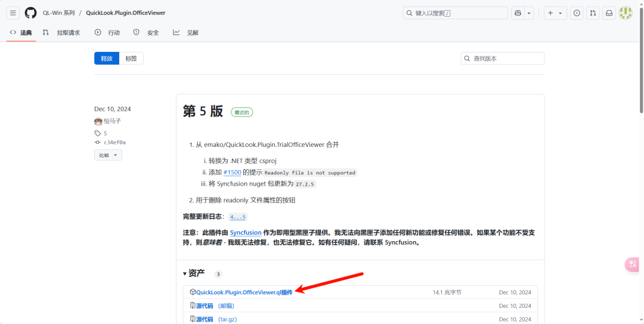Screen dimensions: 644x324
Task: Open the hamburger navigation menu
Action: tap(13, 13)
